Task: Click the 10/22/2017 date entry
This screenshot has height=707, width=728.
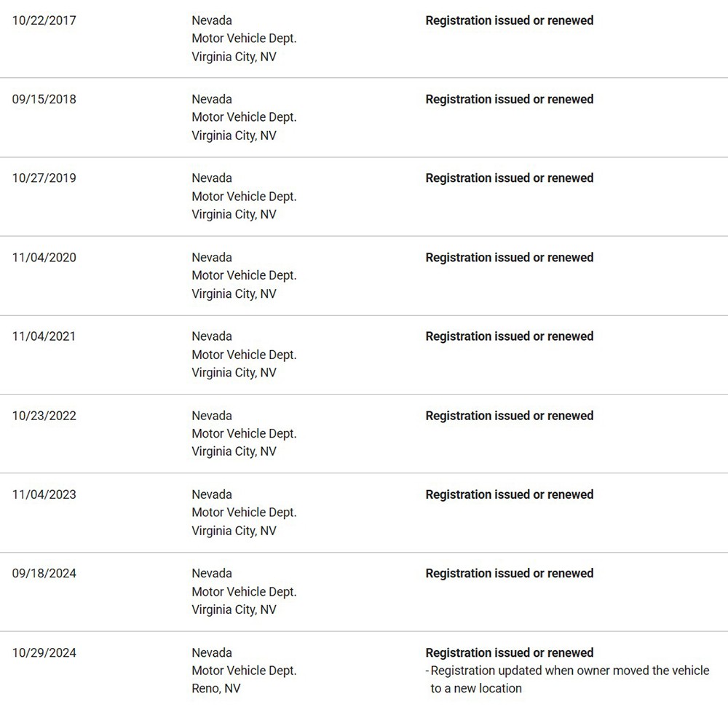Action: click(x=44, y=20)
